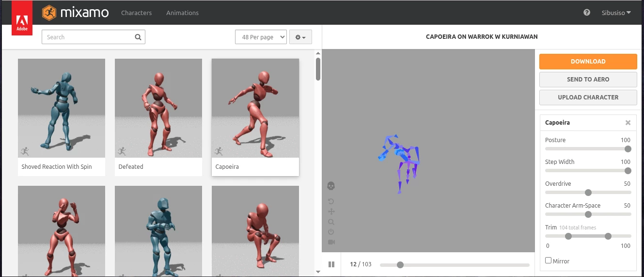Image resolution: width=644 pixels, height=277 pixels.
Task: Go to the Animations tab
Action: point(182,13)
